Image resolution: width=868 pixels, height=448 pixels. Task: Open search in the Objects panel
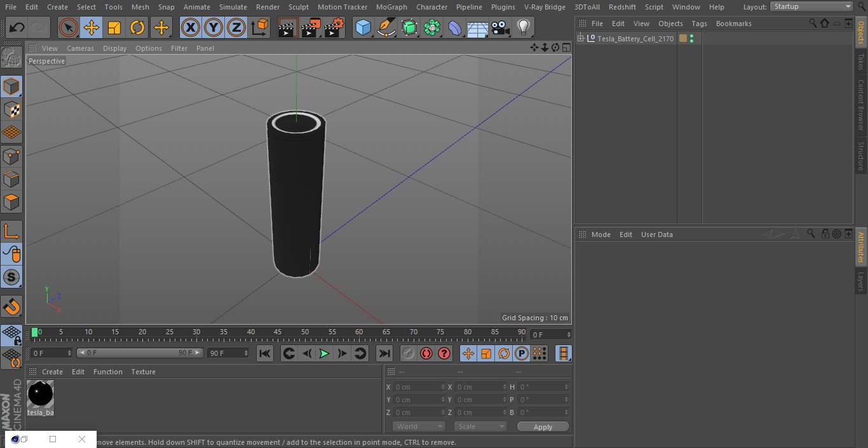(813, 23)
